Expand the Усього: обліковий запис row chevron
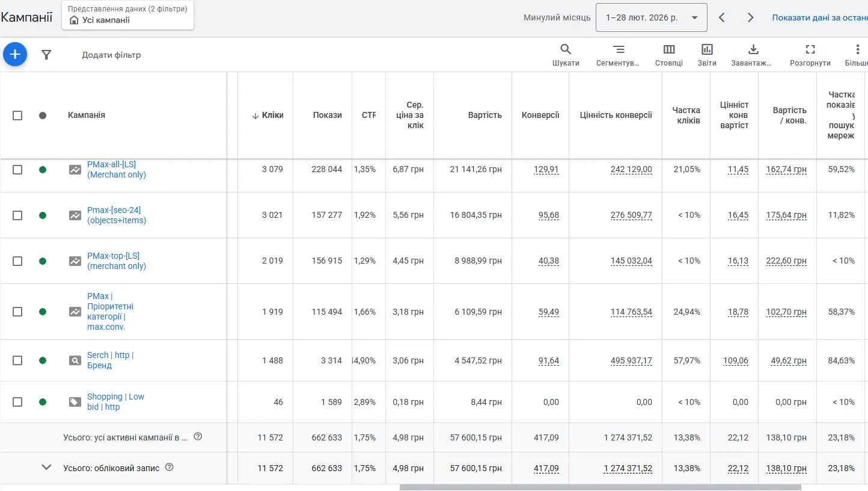The image size is (868, 491). [46, 467]
